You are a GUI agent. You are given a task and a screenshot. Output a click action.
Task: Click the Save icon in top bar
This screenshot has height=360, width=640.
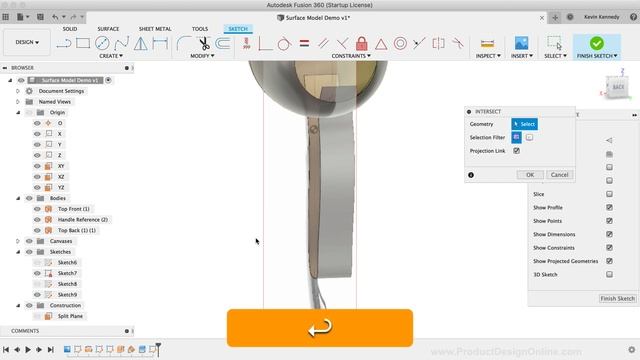pyautogui.click(x=40, y=17)
